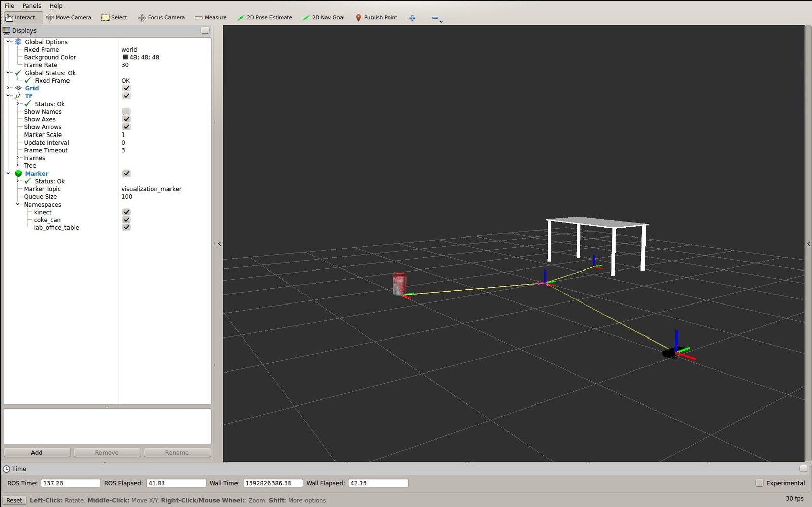Image resolution: width=812 pixels, height=507 pixels.
Task: Expand the Frames node
Action: pyautogui.click(x=18, y=158)
